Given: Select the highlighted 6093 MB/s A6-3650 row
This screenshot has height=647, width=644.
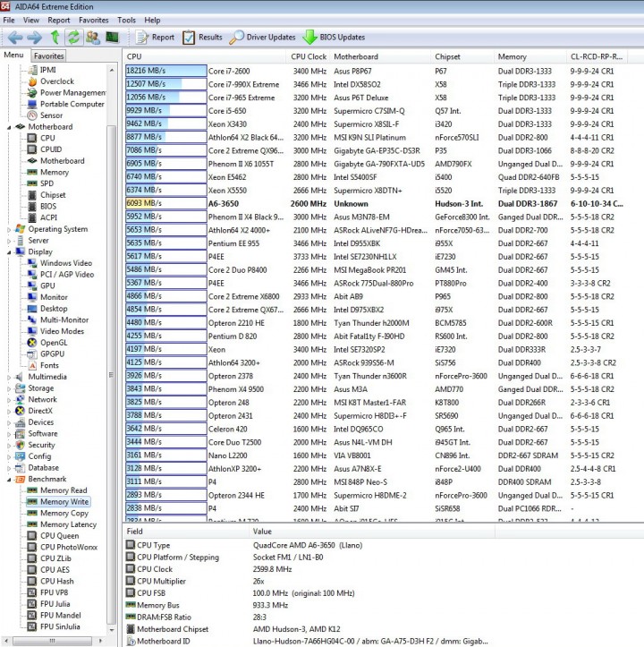Looking at the screenshot, I should (375, 203).
